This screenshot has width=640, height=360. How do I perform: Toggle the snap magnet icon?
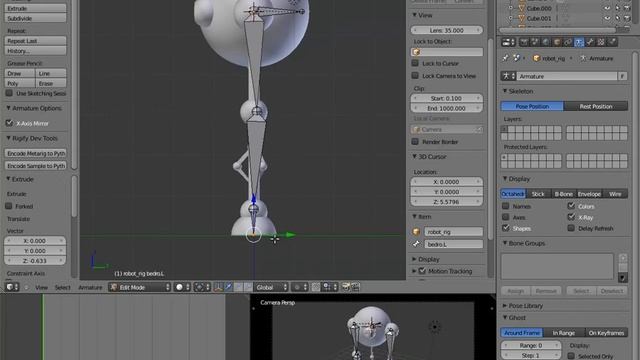316,287
